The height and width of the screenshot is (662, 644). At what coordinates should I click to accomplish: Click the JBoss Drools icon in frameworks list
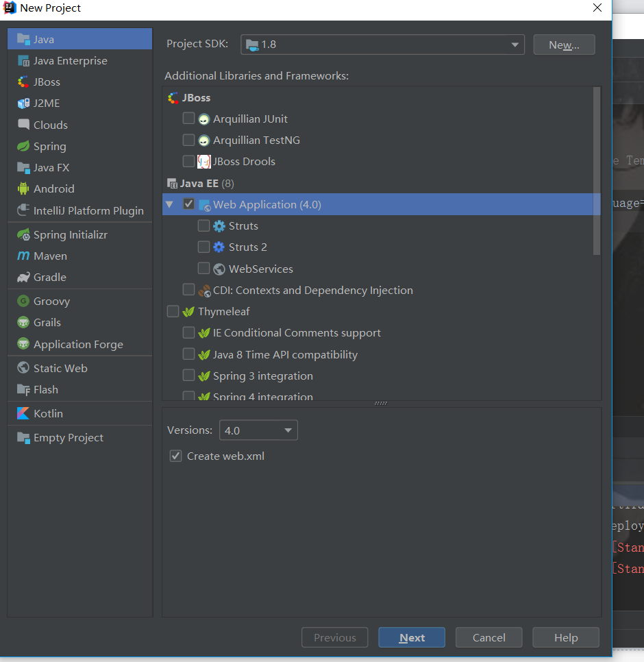tap(204, 161)
